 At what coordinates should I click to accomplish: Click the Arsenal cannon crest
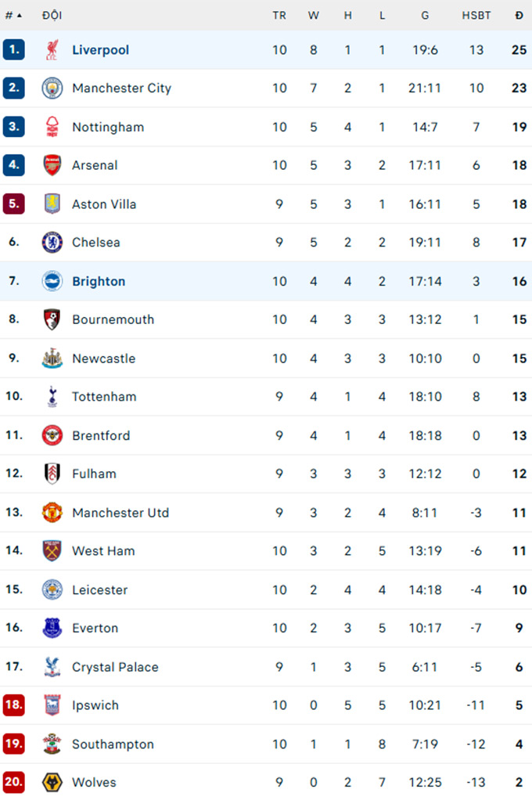[x=52, y=165]
